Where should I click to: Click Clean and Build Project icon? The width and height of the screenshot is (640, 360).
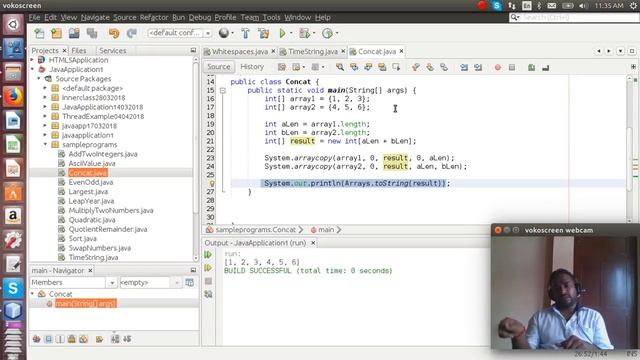(x=264, y=33)
